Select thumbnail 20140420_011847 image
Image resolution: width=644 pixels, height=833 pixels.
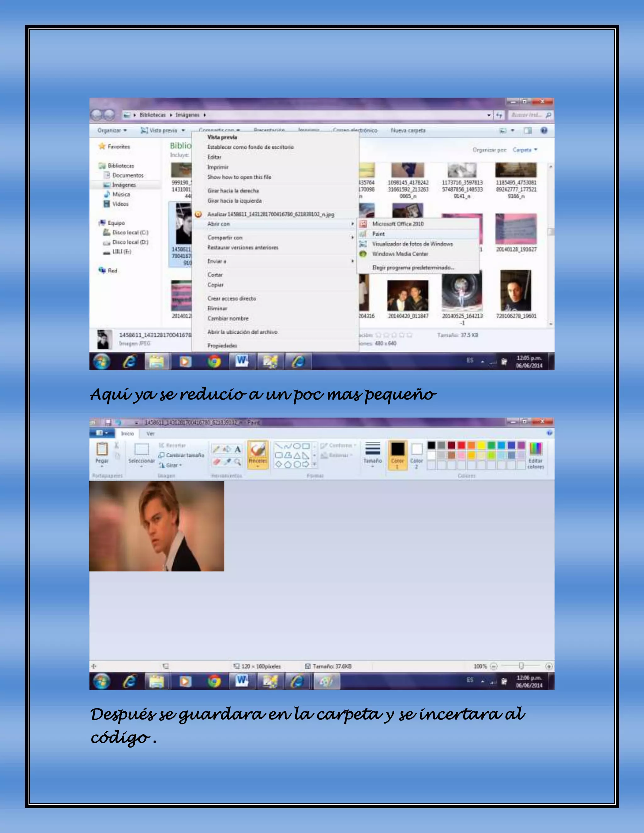click(408, 295)
